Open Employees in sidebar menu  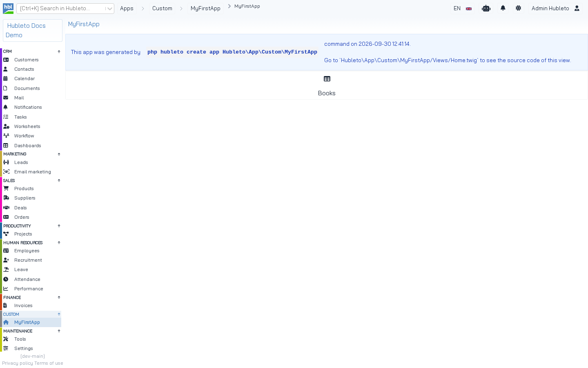tap(31, 251)
